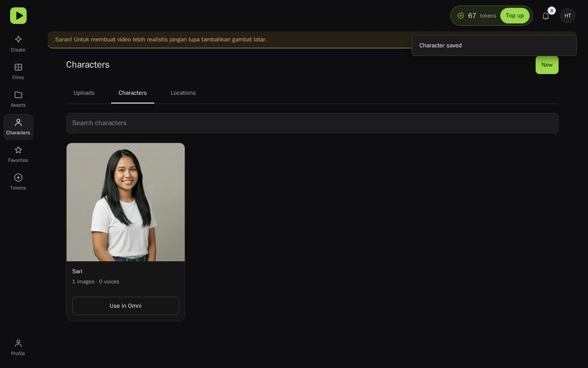
Task: Dismiss the Character saved notification
Action: [x=494, y=46]
